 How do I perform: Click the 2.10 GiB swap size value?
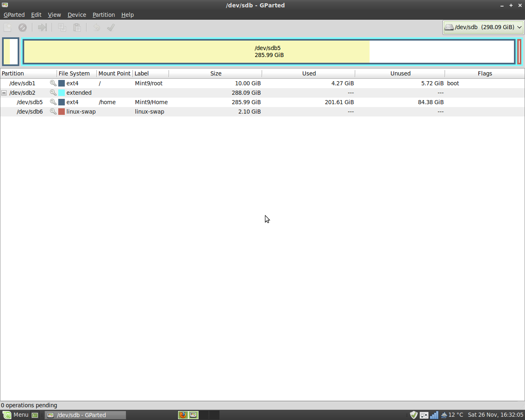249,112
